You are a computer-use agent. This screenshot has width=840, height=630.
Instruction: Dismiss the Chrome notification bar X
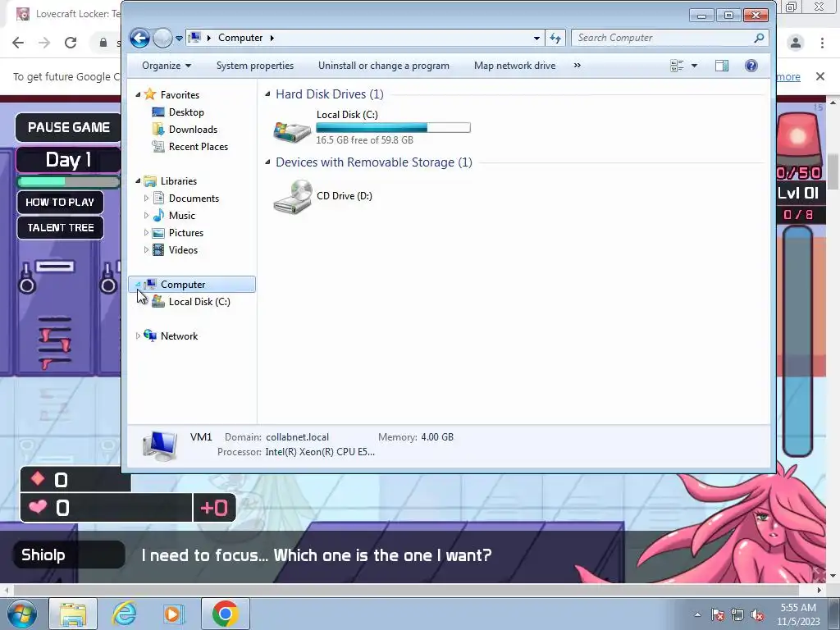[x=820, y=76]
